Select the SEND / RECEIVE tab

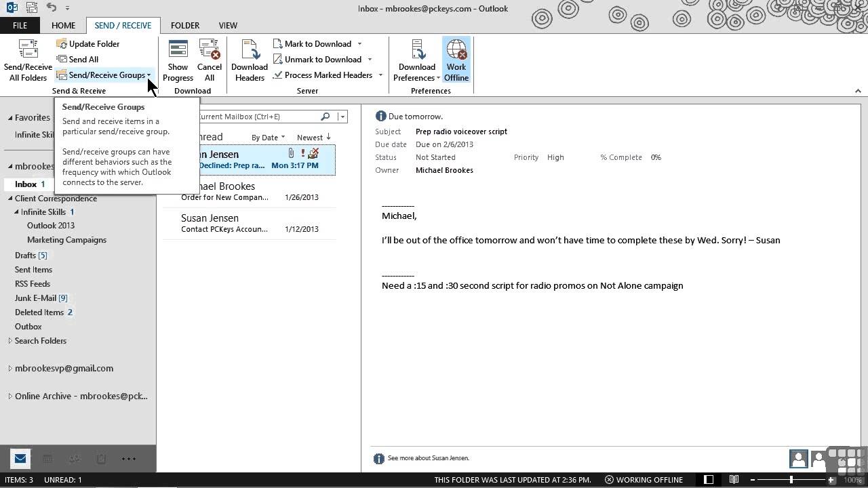[x=123, y=25]
